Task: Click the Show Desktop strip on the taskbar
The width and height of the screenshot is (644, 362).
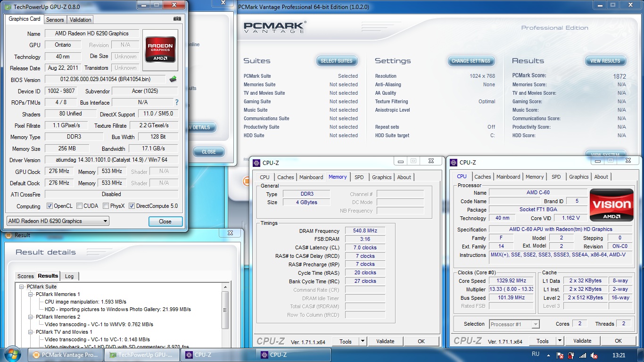Action: tap(641, 355)
